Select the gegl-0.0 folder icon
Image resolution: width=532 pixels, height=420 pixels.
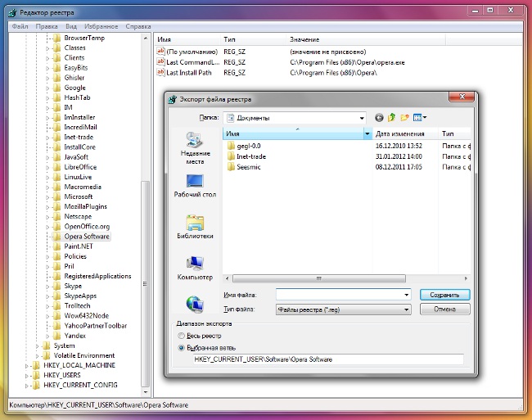(x=231, y=146)
